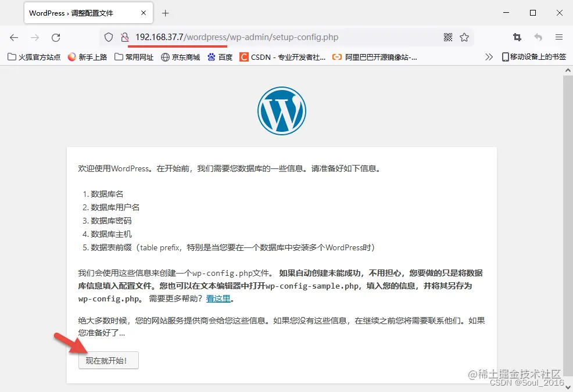
Task: Open the 常用网址 bookmark folder
Action: coord(134,57)
